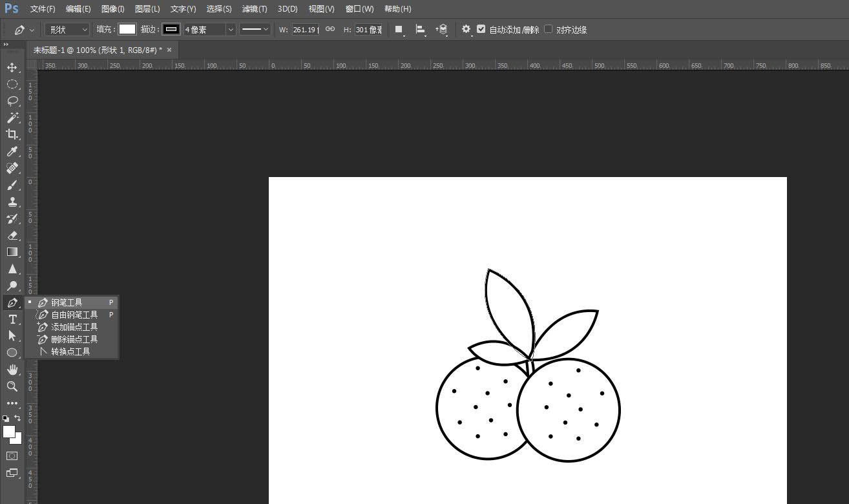Select the Ellipse shape tool

point(12,353)
